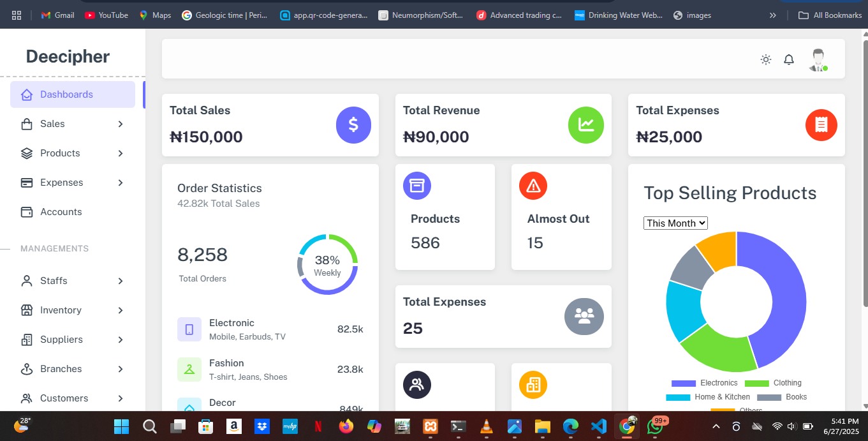Open WhatsApp from the taskbar
The height and width of the screenshot is (441, 868).
[654, 426]
